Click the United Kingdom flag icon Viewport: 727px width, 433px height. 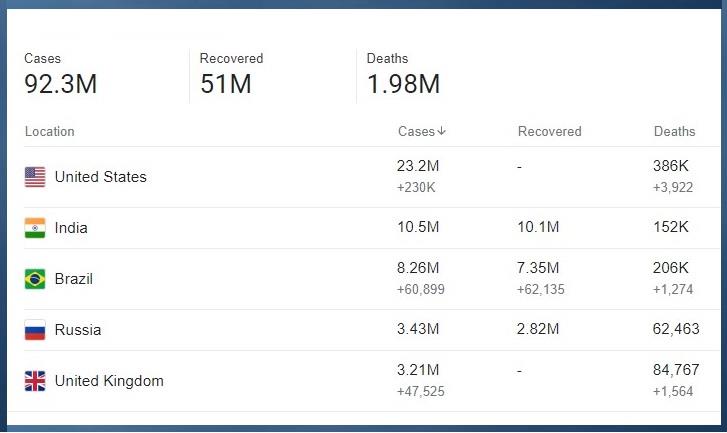[x=35, y=381]
